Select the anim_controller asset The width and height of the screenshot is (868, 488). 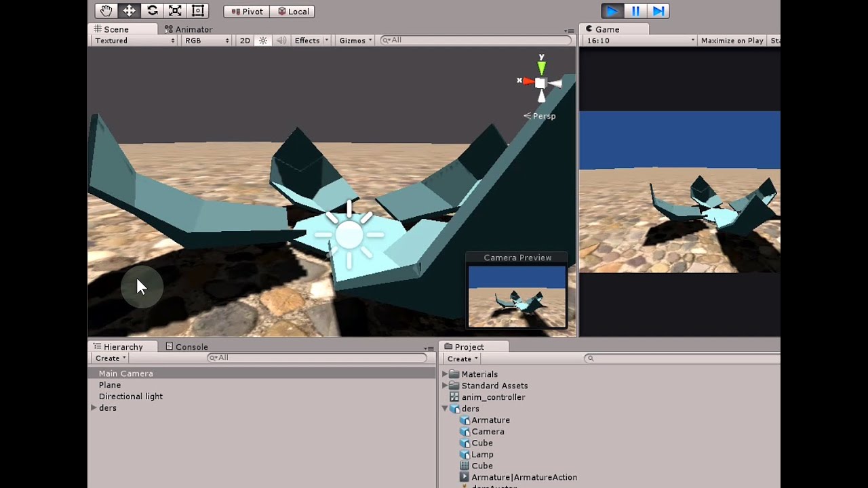pos(493,397)
